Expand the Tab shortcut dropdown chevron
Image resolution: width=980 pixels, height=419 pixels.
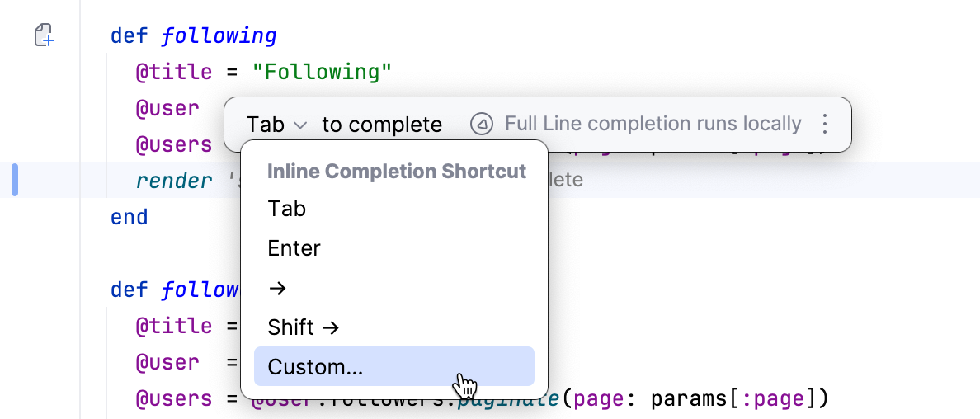[300, 125]
